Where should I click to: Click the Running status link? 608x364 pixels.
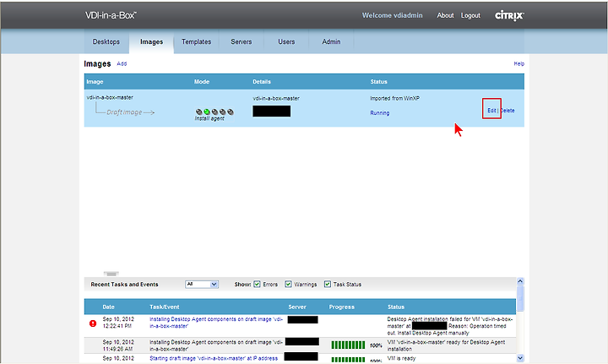[x=380, y=113]
